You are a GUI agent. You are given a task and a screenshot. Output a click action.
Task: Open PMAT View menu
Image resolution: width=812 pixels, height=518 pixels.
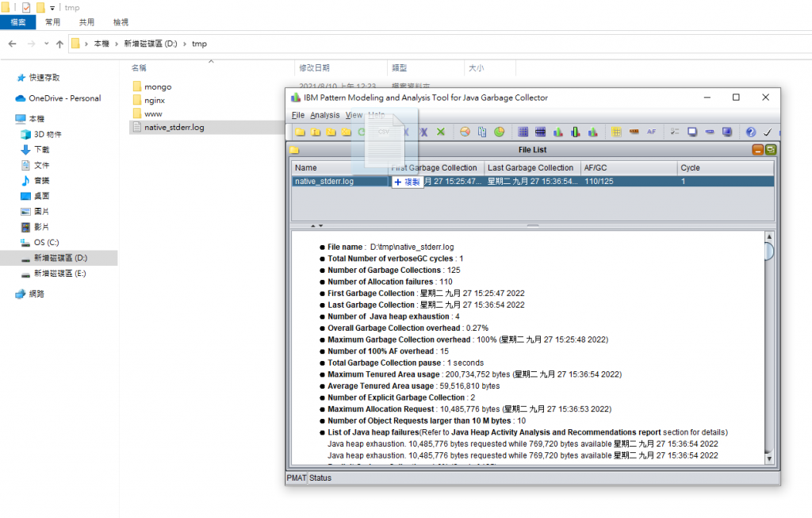click(x=354, y=115)
